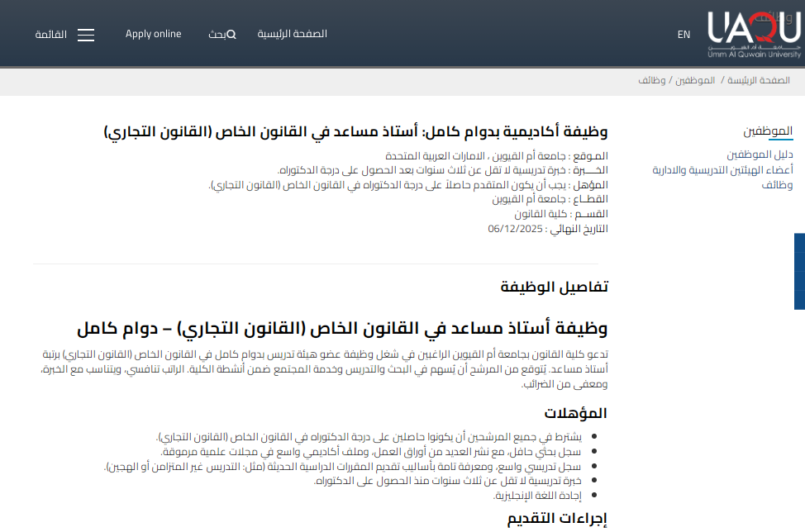Click the search magnifier icon in header
This screenshot has height=532, width=805.
[x=231, y=35]
